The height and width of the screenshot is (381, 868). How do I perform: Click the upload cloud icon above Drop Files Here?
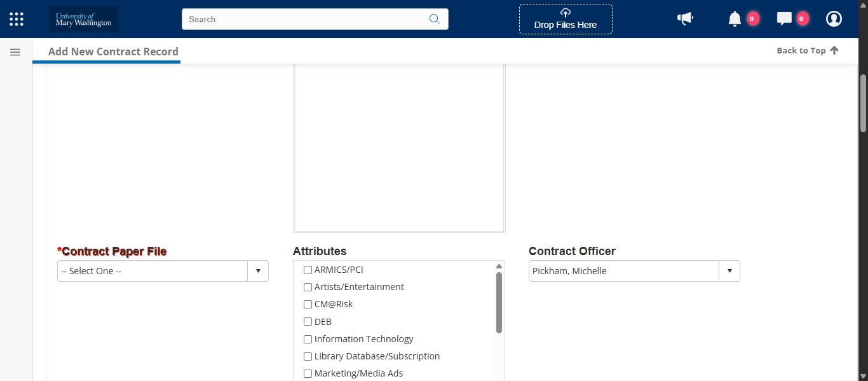click(x=565, y=11)
